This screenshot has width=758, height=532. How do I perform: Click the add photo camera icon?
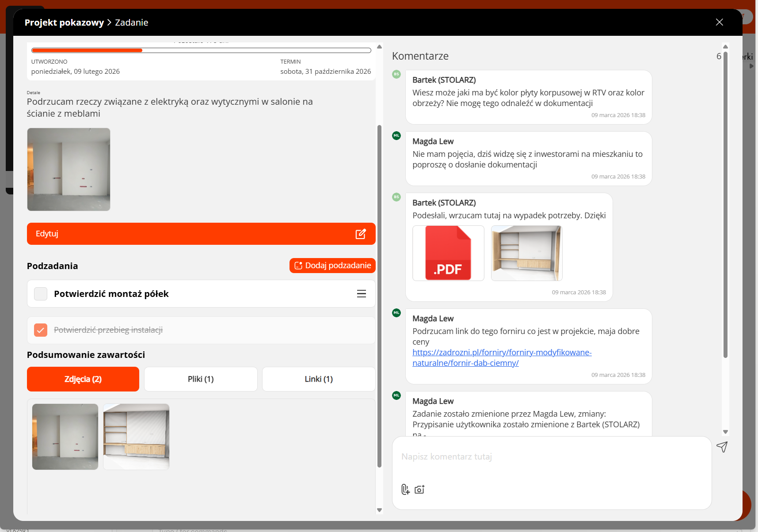pos(419,489)
